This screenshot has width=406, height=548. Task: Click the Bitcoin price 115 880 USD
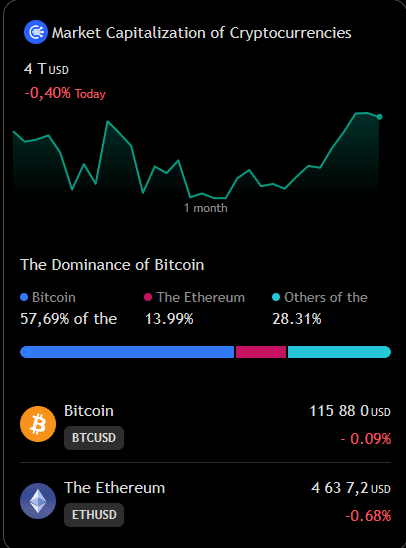tap(350, 411)
